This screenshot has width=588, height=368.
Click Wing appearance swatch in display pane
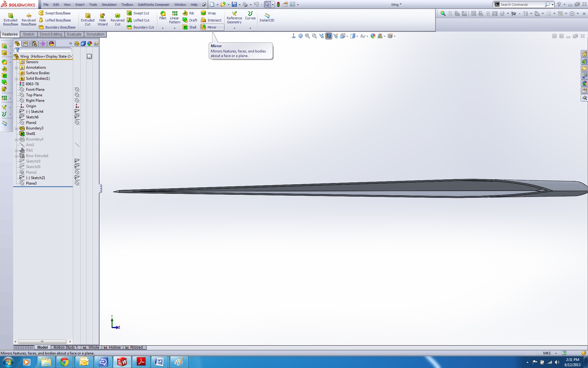pos(89,56)
